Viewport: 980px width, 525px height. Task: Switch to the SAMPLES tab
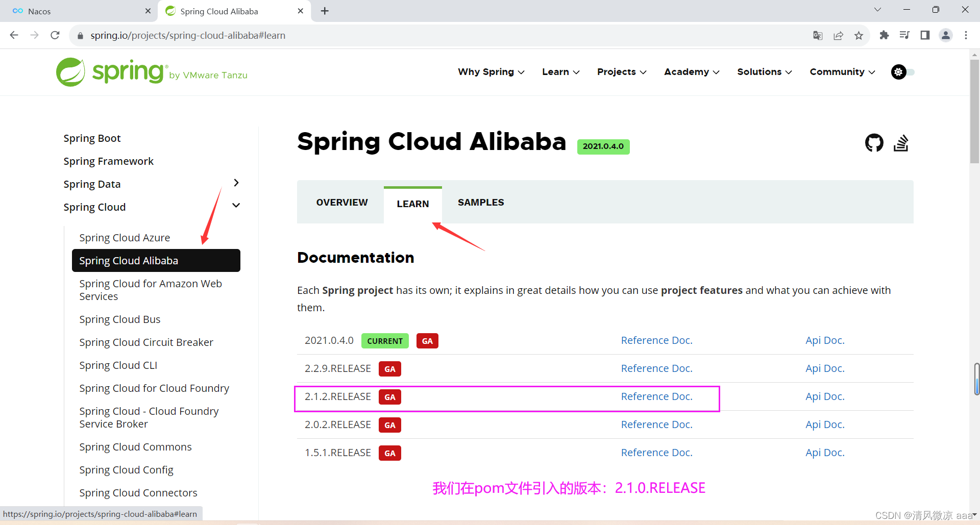point(481,203)
